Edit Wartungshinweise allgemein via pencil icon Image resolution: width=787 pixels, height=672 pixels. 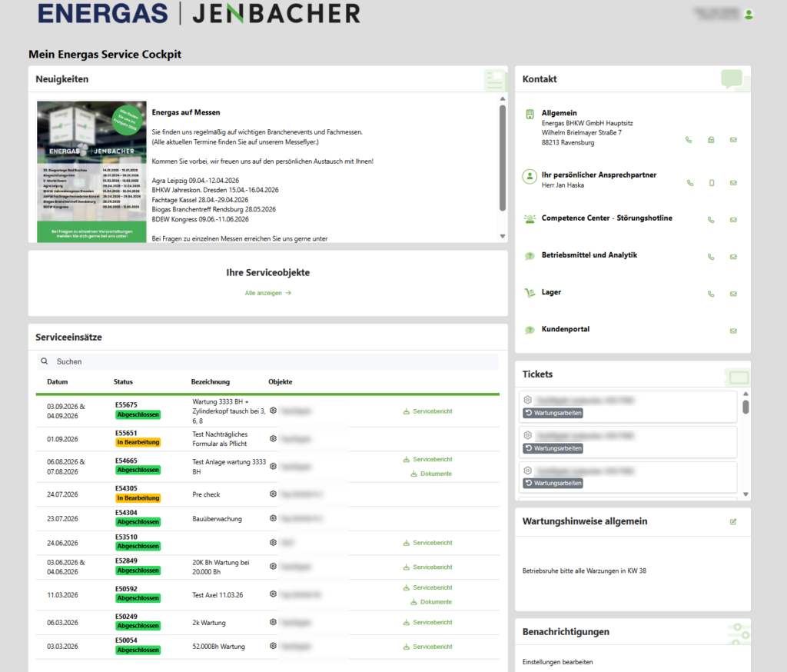pos(733,522)
